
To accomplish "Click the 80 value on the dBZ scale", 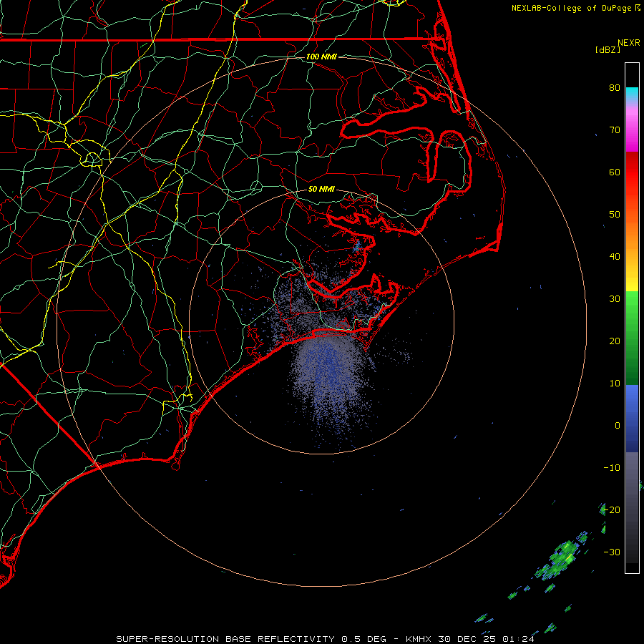I will (x=615, y=87).
